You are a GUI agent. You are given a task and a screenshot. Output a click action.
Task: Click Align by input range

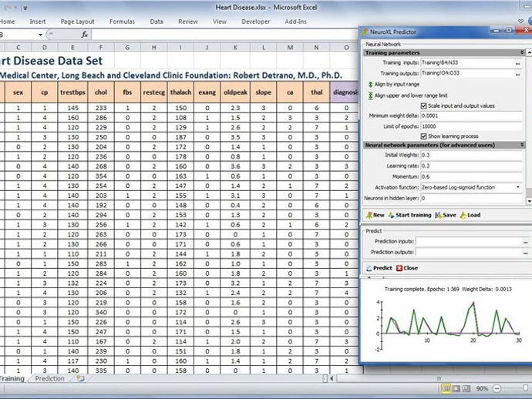point(394,85)
